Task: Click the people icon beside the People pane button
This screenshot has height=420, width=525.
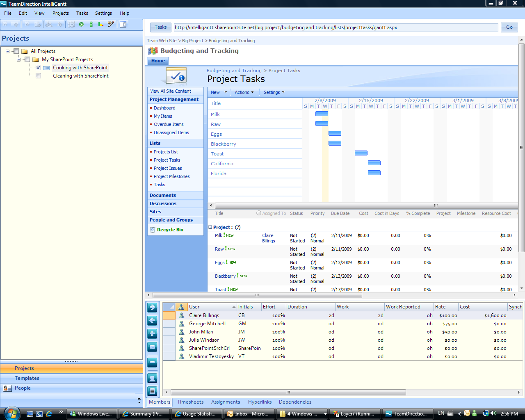Action: tap(7, 388)
